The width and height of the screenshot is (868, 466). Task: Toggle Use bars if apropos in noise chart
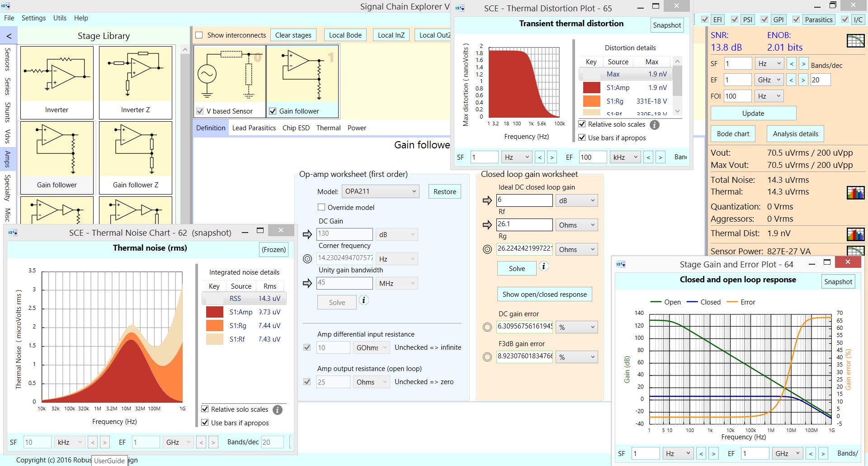point(205,423)
